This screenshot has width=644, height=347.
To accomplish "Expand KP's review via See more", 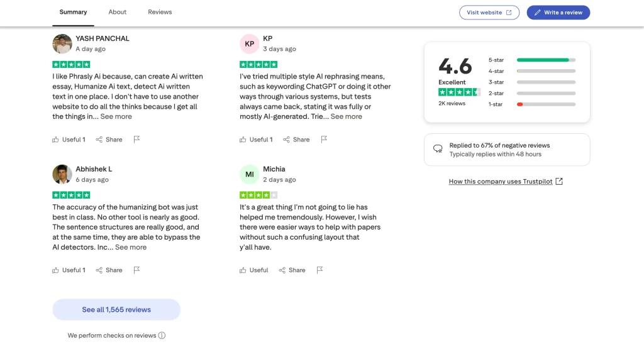I will pyautogui.click(x=347, y=116).
